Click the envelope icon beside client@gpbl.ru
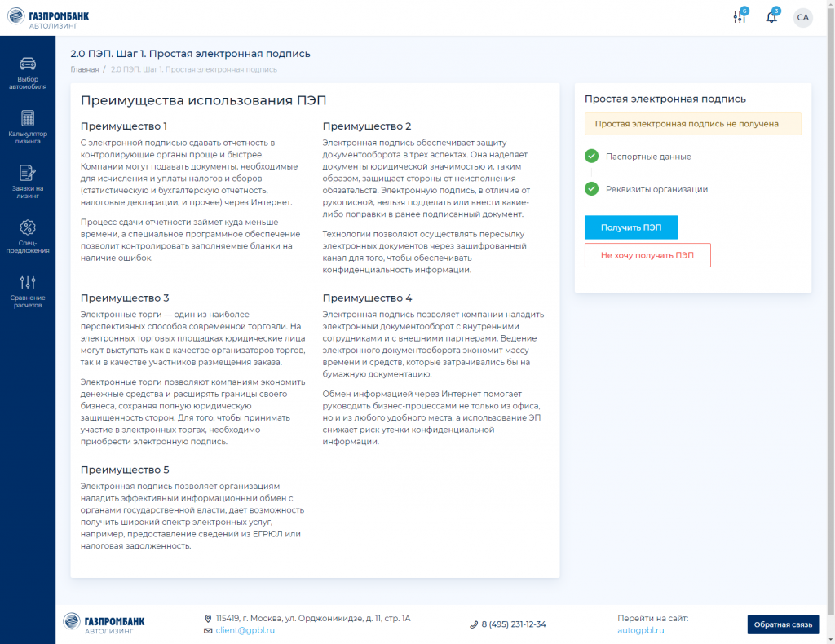The image size is (835, 644). click(208, 631)
